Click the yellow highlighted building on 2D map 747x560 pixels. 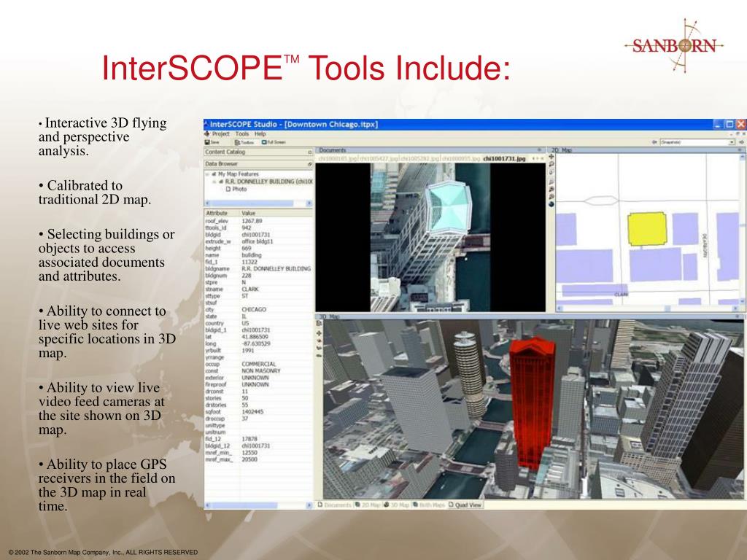tap(646, 229)
